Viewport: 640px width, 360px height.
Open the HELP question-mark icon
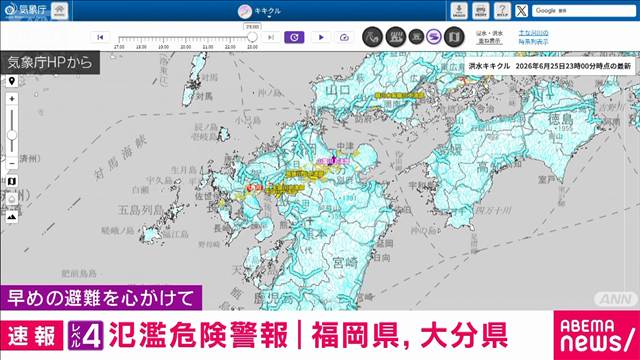coord(502,11)
